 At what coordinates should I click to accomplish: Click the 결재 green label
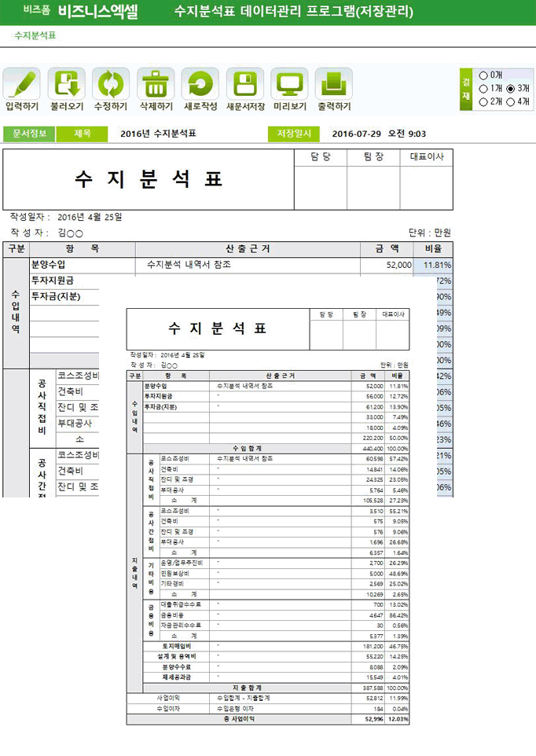pyautogui.click(x=466, y=90)
